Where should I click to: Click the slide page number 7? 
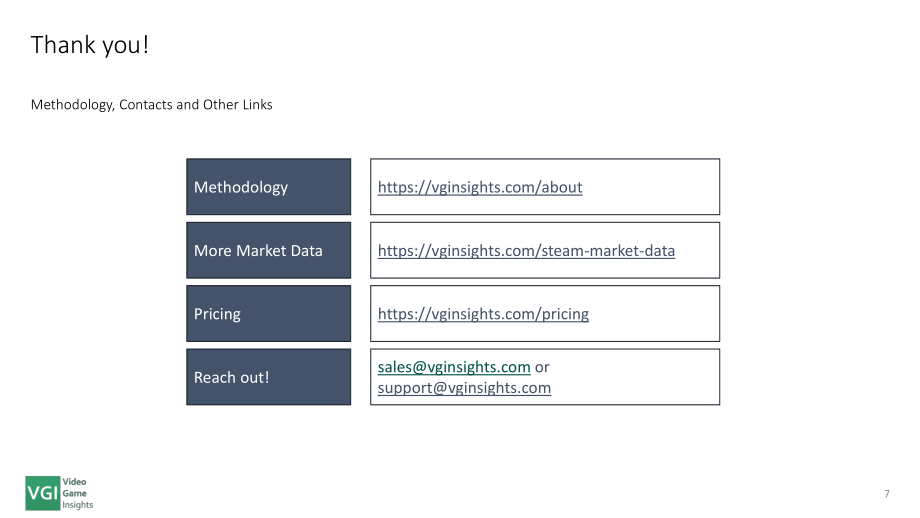click(887, 494)
